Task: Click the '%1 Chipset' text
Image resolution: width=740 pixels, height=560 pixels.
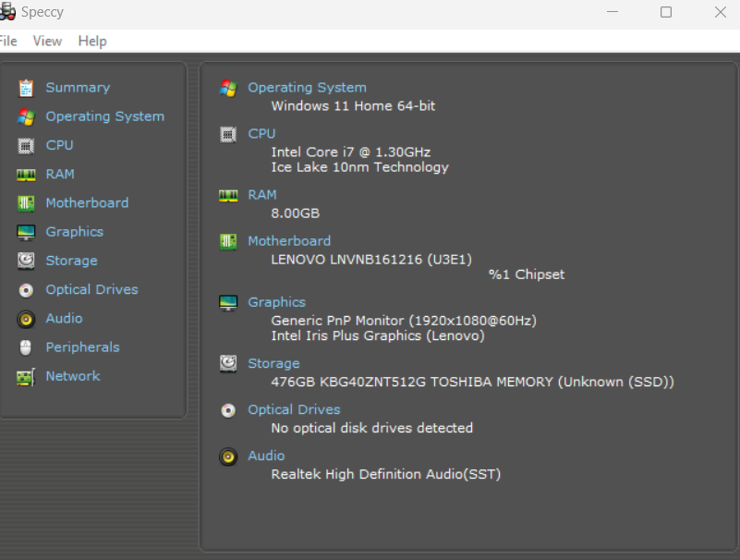Action: [527, 274]
